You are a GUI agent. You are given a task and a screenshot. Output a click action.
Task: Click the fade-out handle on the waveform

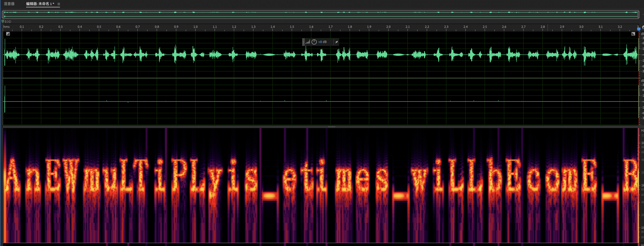point(633,34)
